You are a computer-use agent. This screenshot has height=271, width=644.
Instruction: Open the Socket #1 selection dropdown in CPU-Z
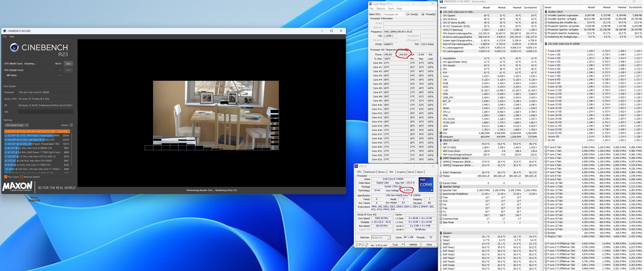[381, 237]
